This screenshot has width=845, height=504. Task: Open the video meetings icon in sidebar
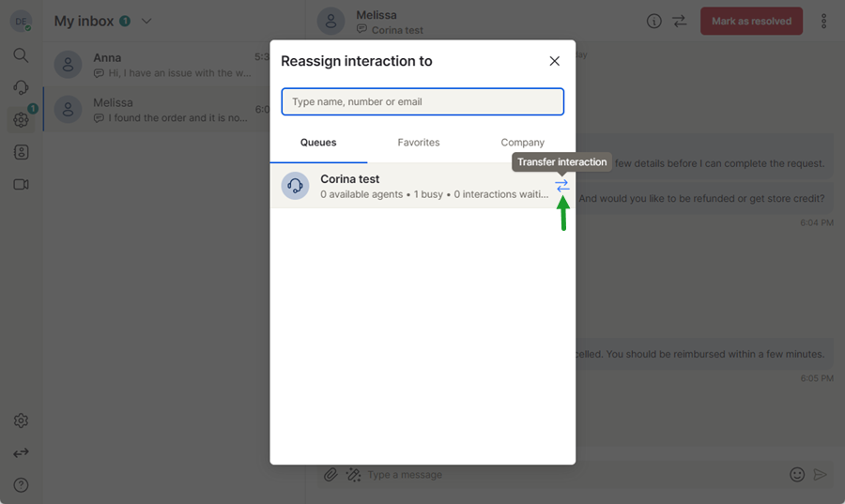[21, 184]
